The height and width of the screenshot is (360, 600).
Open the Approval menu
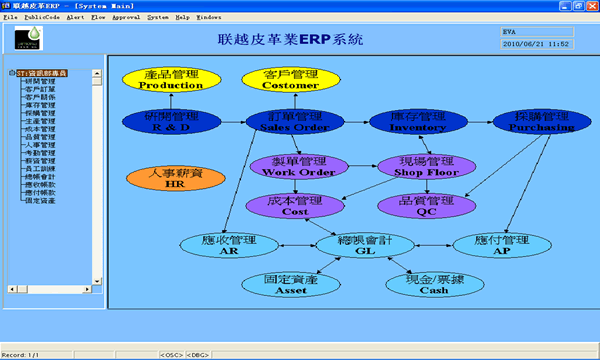pyautogui.click(x=126, y=17)
